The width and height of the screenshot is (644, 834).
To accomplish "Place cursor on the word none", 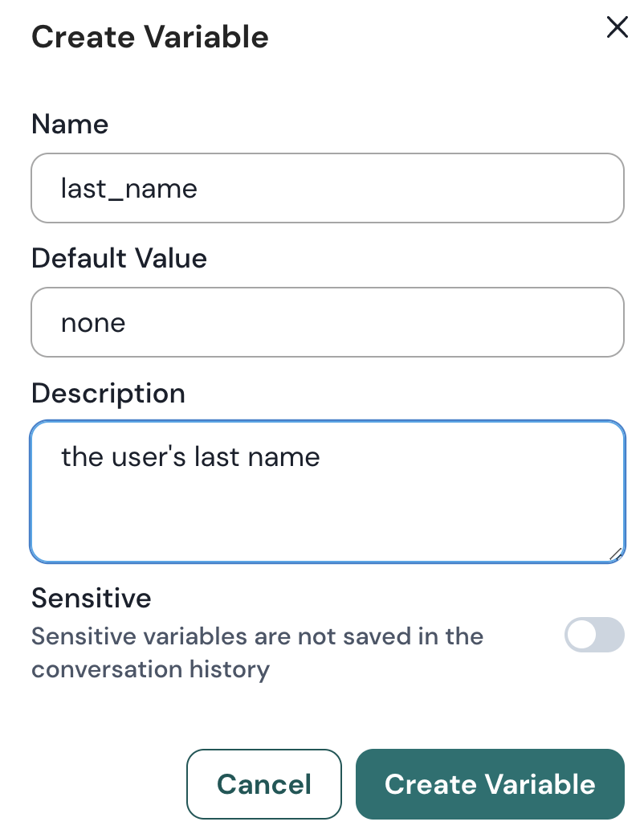I will pyautogui.click(x=93, y=323).
